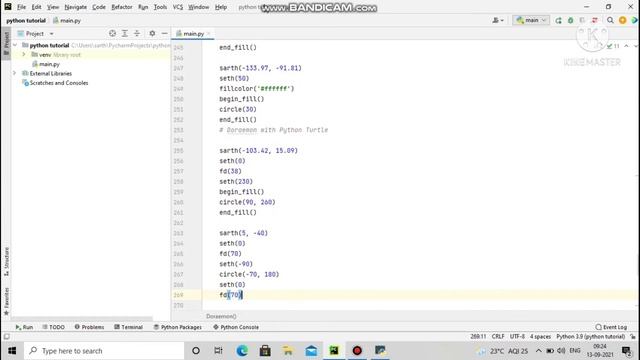Click Run with Coverage icon
The height and width of the screenshot is (360, 640).
[x=582, y=20]
